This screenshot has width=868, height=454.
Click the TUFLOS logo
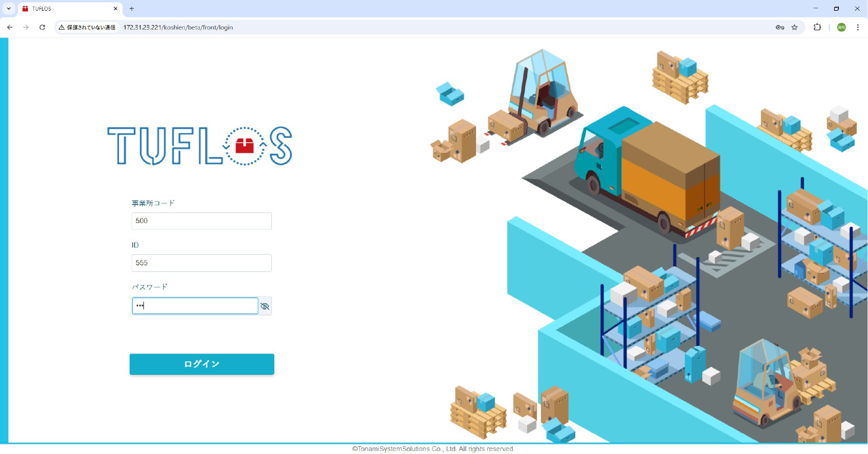pyautogui.click(x=200, y=146)
